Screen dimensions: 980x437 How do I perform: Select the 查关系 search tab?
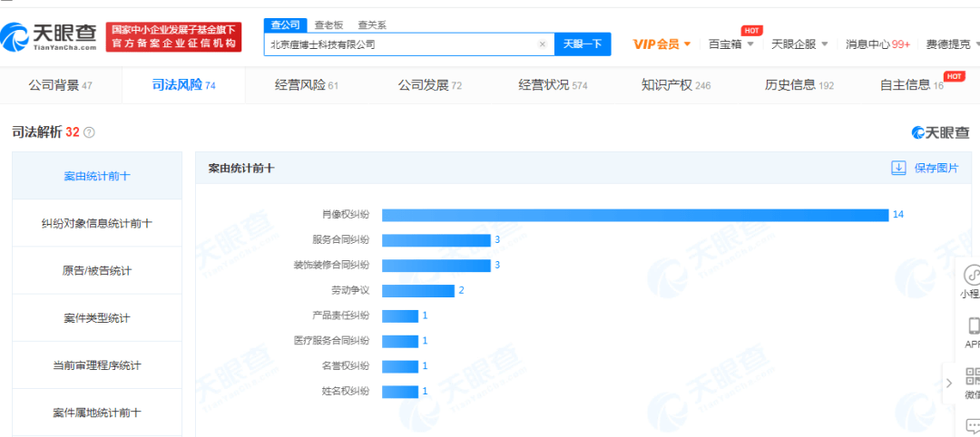(372, 25)
